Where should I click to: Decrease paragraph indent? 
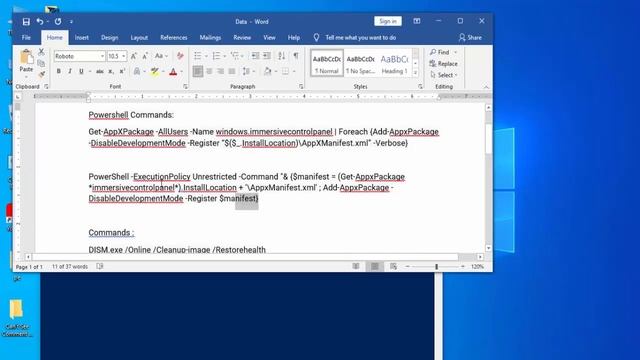click(x=256, y=56)
